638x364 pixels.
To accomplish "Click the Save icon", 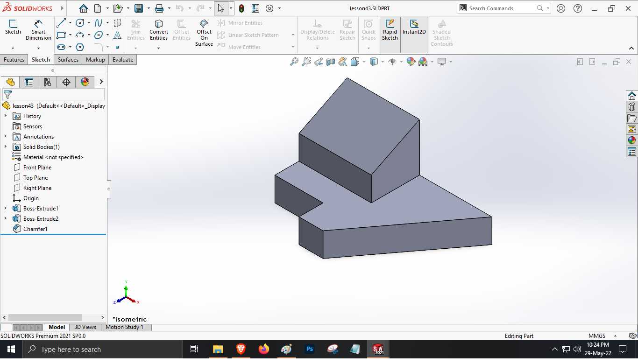I will [x=139, y=8].
